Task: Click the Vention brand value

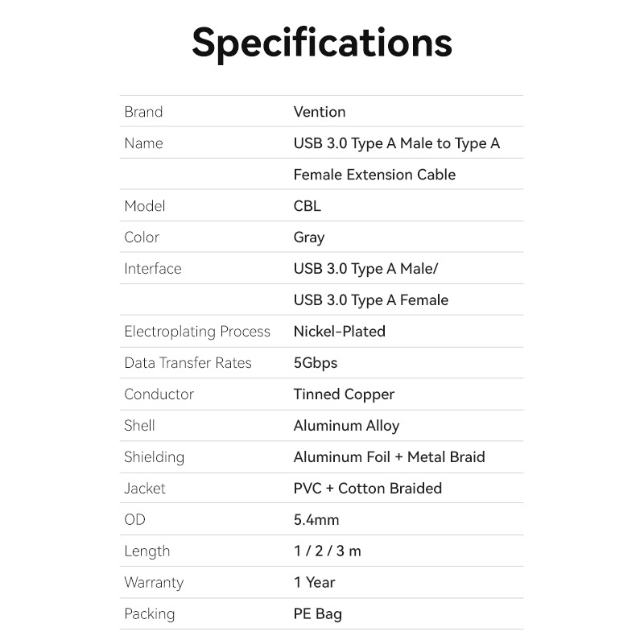Action: [320, 112]
